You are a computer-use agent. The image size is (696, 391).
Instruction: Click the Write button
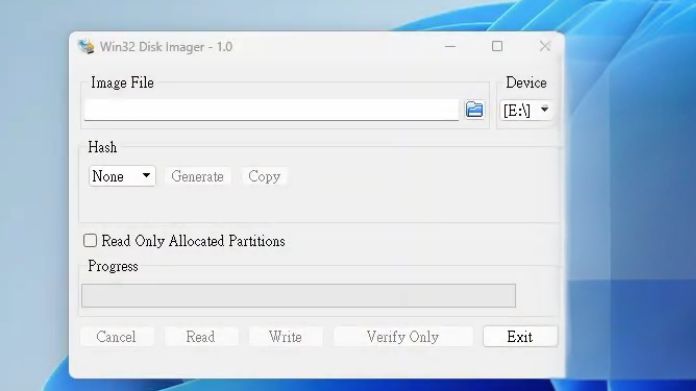point(285,336)
